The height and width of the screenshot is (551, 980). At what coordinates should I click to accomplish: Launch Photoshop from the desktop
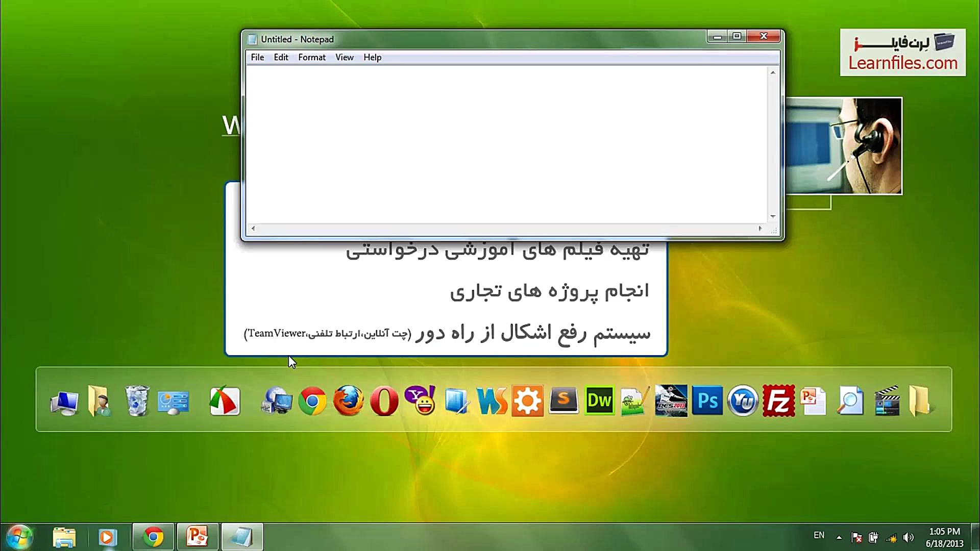[707, 401]
